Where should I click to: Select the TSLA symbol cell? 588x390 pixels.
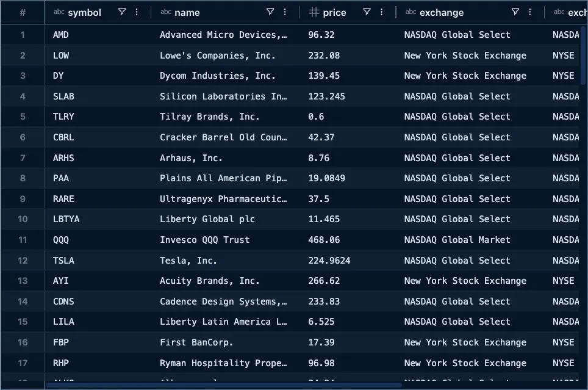click(x=98, y=260)
